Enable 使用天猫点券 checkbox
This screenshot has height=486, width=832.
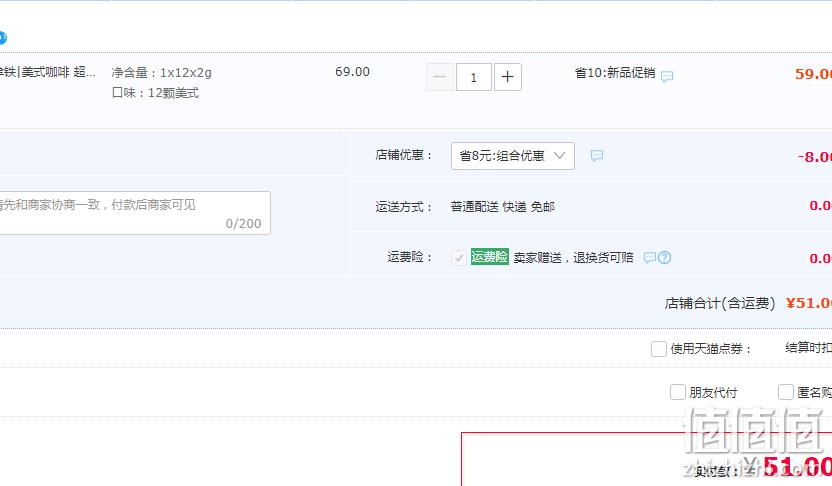click(658, 349)
